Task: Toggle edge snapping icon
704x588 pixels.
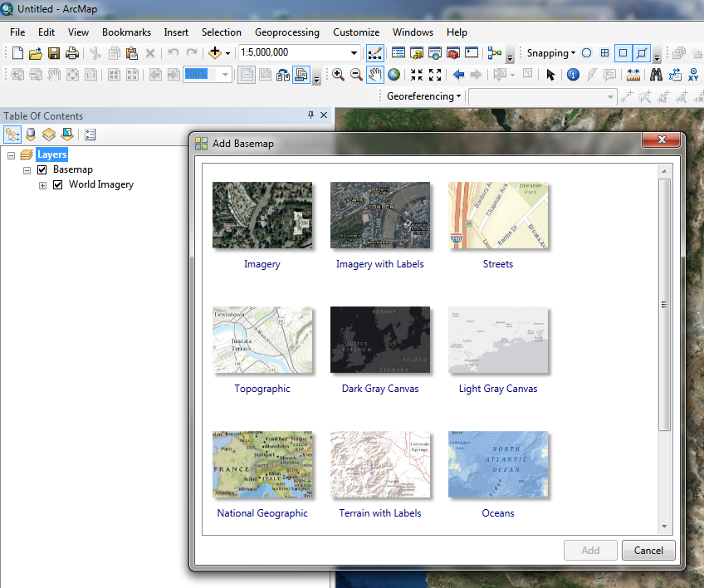Action: 642,53
